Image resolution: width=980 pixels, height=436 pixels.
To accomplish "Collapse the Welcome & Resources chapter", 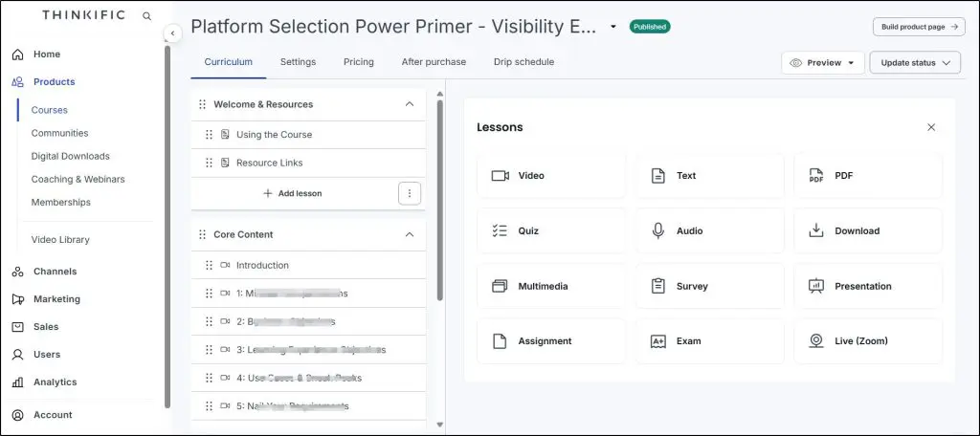I will click(x=410, y=104).
